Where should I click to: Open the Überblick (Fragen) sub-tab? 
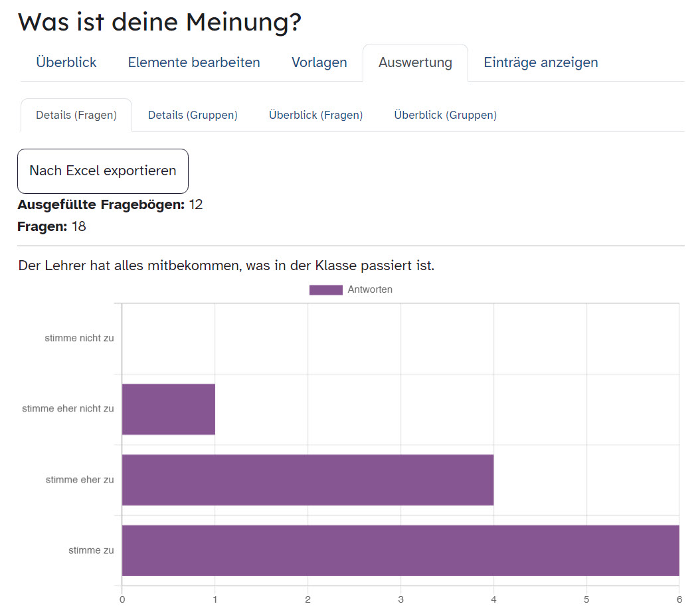point(315,115)
